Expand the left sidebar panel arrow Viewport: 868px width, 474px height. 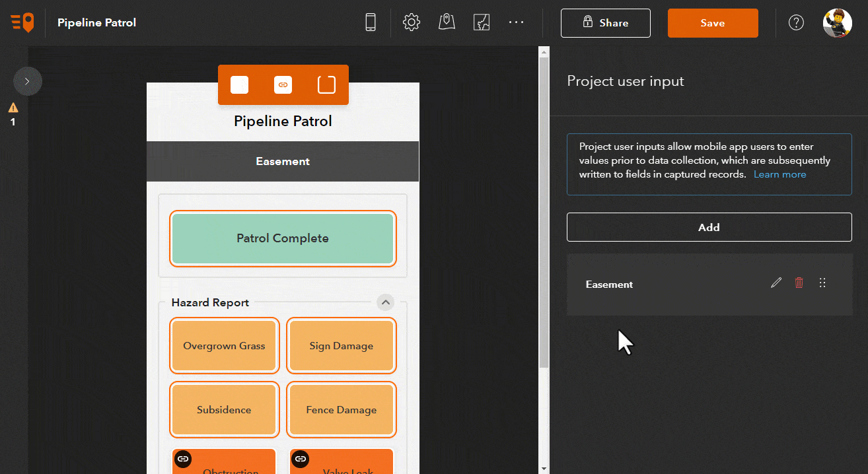(27, 81)
